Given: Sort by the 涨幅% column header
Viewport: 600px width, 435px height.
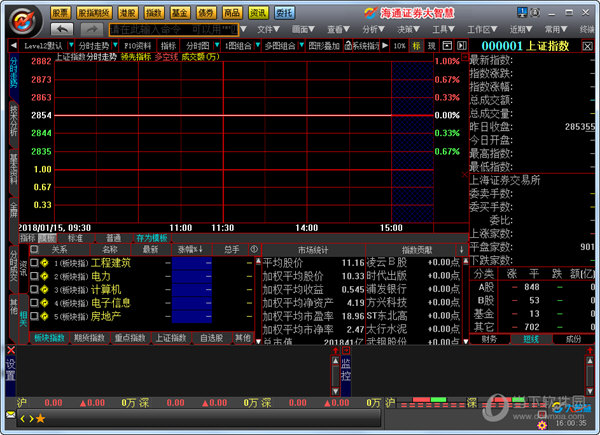Looking at the screenshot, I should point(190,249).
